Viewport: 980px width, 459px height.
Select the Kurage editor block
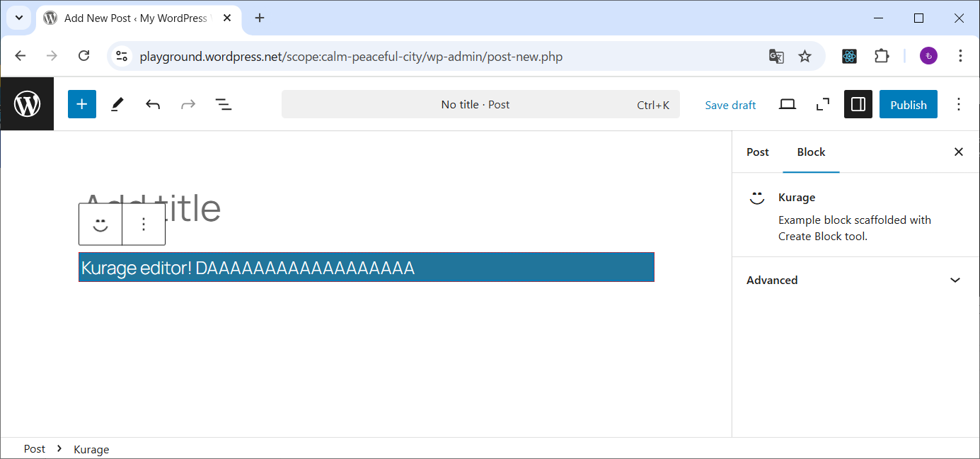367,268
